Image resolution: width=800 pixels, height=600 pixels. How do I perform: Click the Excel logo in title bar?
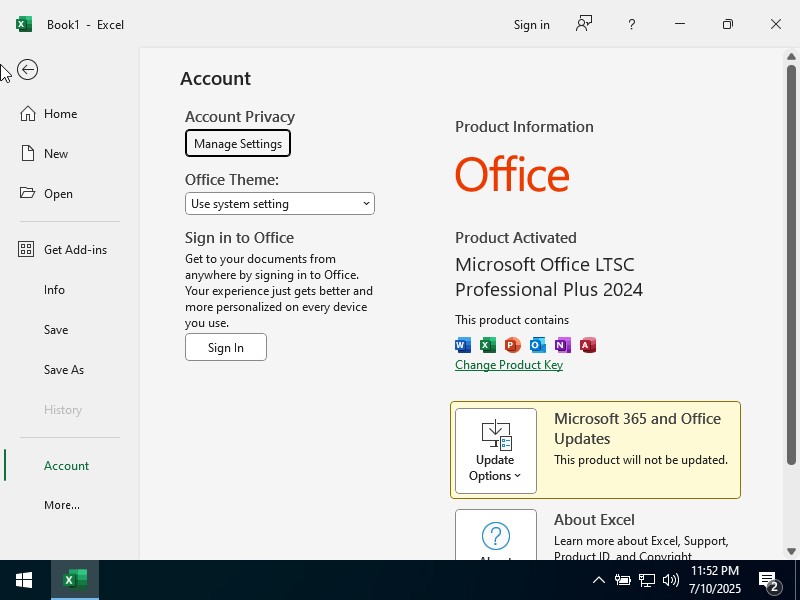24,24
